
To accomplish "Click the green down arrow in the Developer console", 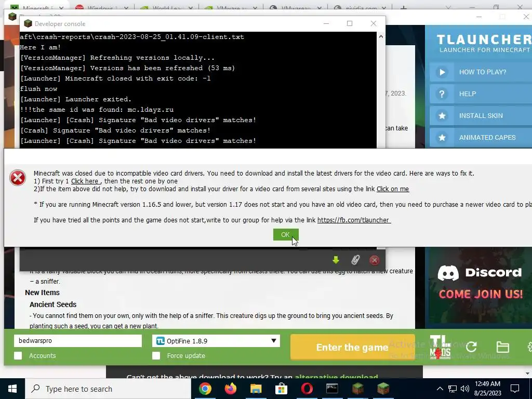I will [x=336, y=260].
